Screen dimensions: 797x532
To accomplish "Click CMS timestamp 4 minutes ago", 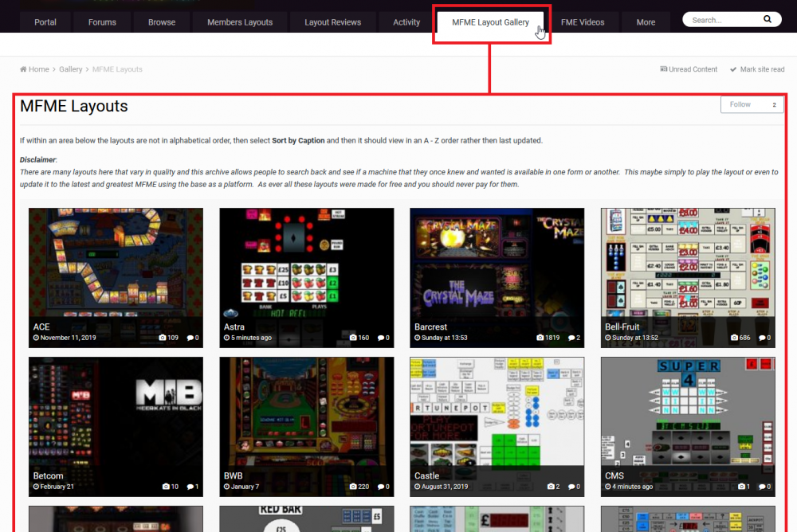I will [x=632, y=487].
